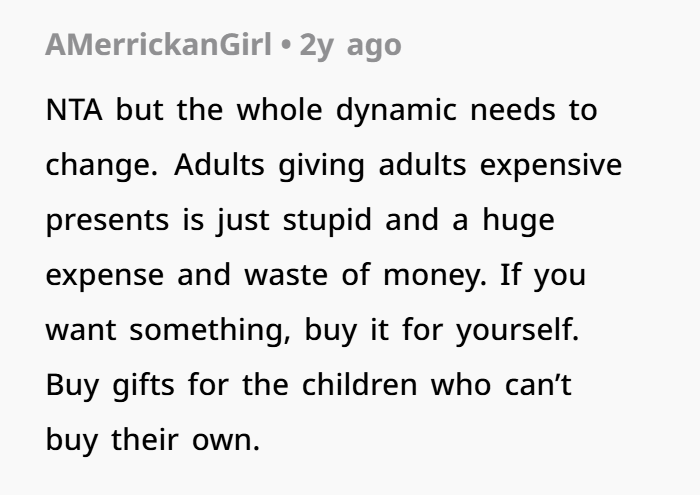Image resolution: width=700 pixels, height=495 pixels.
Task: Click the word "change." starting the second line
Action: pos(101,165)
